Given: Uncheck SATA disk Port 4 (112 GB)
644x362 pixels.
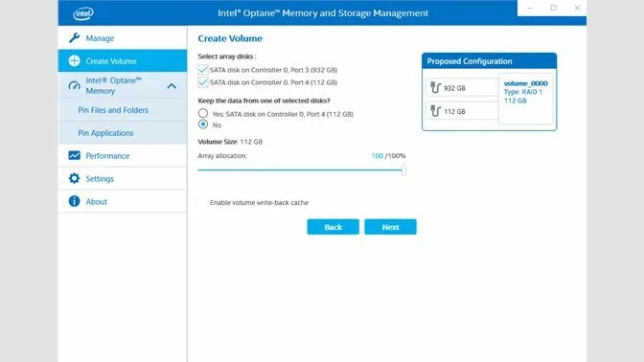Looking at the screenshot, I should tap(203, 82).
